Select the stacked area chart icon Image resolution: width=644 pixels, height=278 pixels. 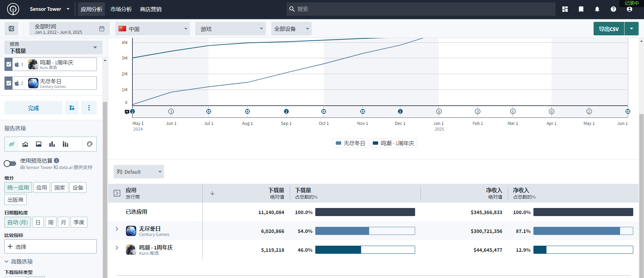[x=39, y=144]
